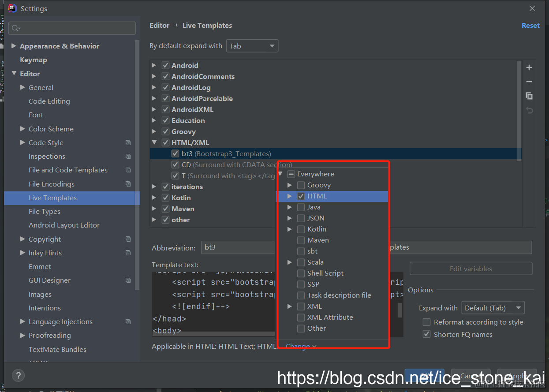Screen dimensions: 549x392
Task: Expand the HTML context node in popup
Action: [x=290, y=196]
